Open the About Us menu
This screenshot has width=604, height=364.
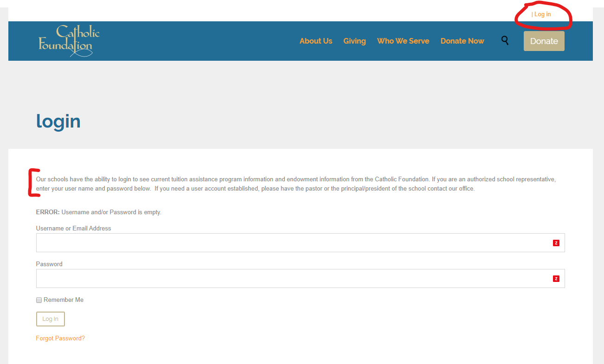(315, 41)
